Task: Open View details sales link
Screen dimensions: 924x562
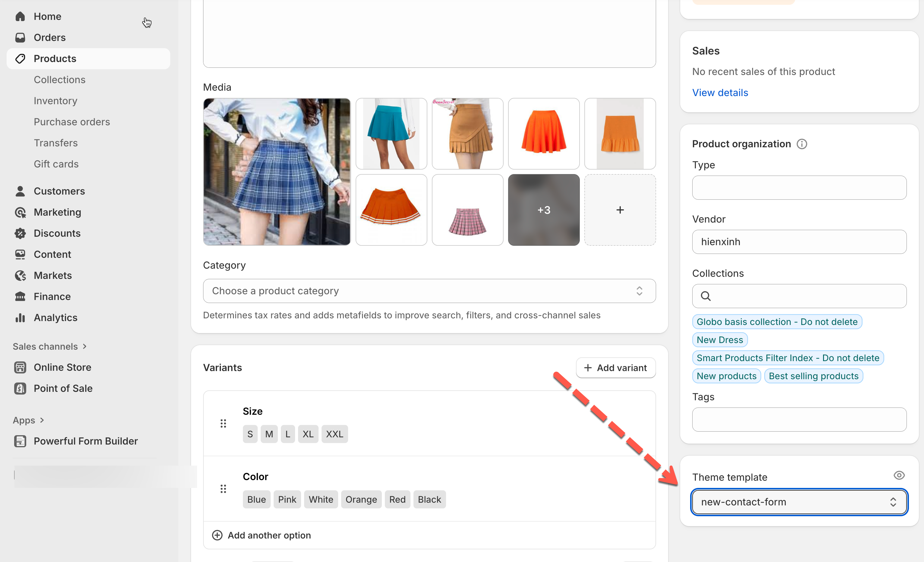Action: pos(720,92)
